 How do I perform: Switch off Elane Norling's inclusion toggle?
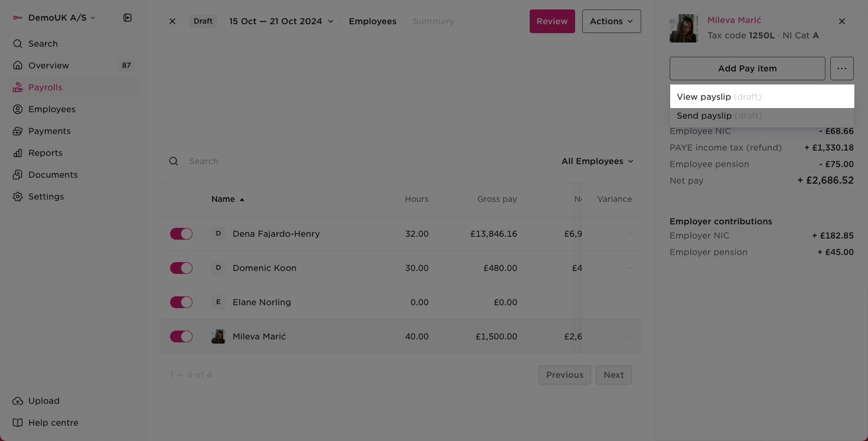(181, 302)
